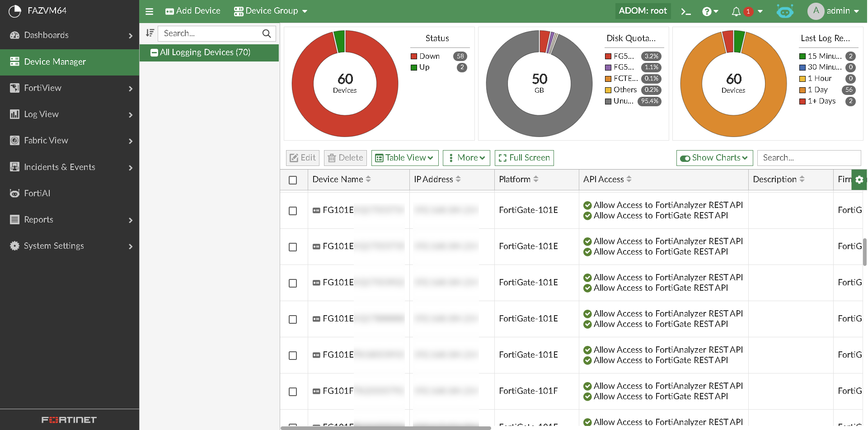This screenshot has height=430, width=868.
Task: Select third FortiGate-101E row checkbox
Action: pyautogui.click(x=293, y=283)
